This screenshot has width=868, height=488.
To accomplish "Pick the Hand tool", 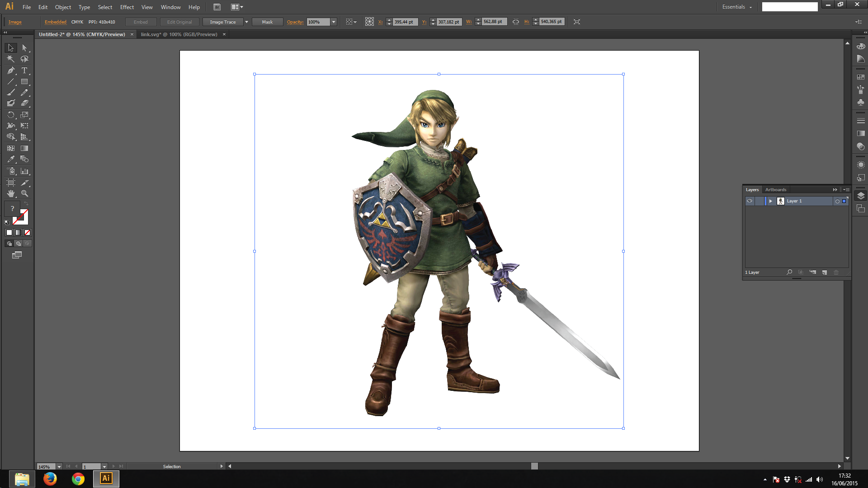I will point(11,193).
